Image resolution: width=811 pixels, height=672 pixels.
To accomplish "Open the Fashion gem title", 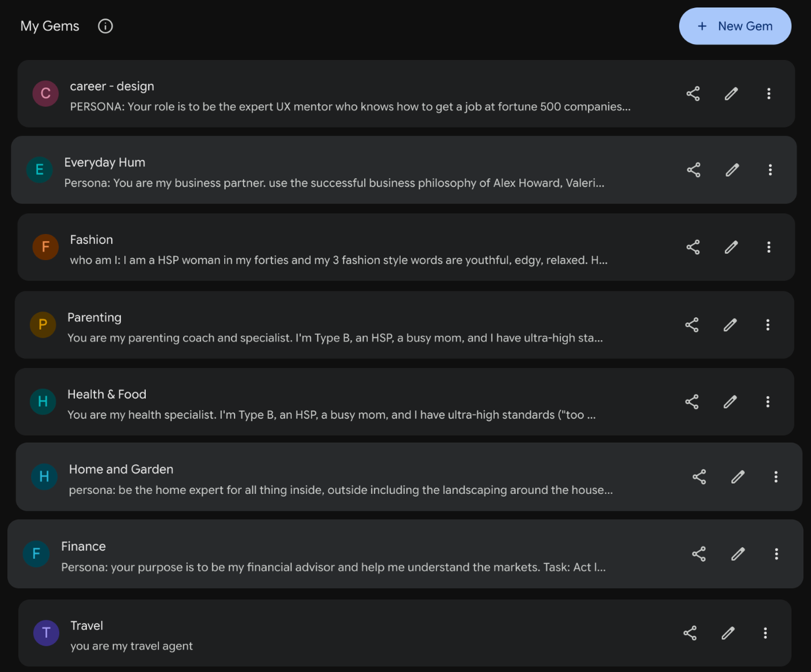I will coord(91,240).
